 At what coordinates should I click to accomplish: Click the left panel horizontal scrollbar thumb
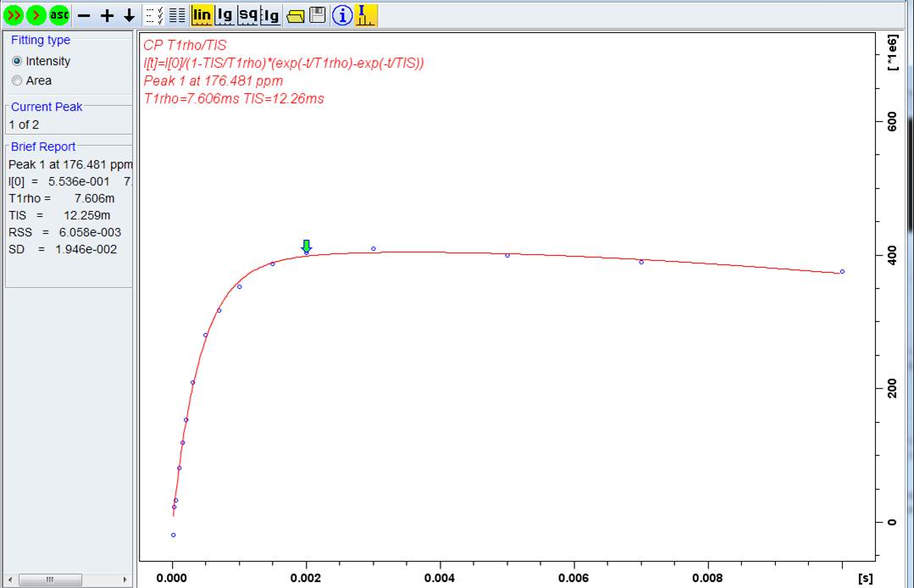50,580
